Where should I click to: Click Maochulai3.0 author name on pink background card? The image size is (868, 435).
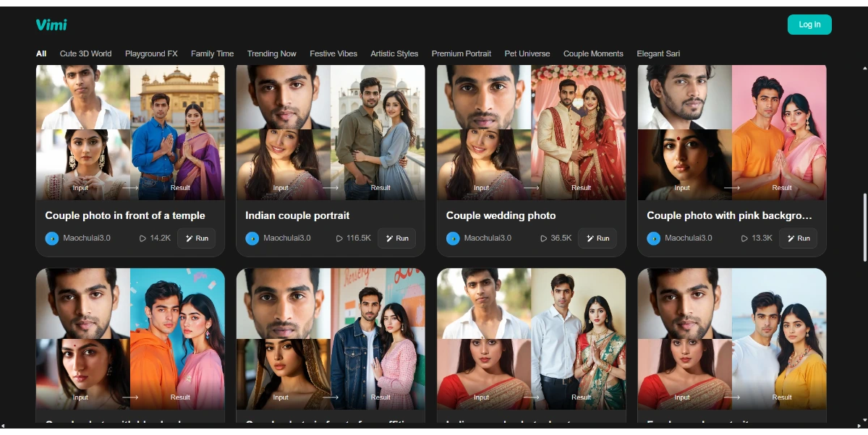(x=689, y=238)
